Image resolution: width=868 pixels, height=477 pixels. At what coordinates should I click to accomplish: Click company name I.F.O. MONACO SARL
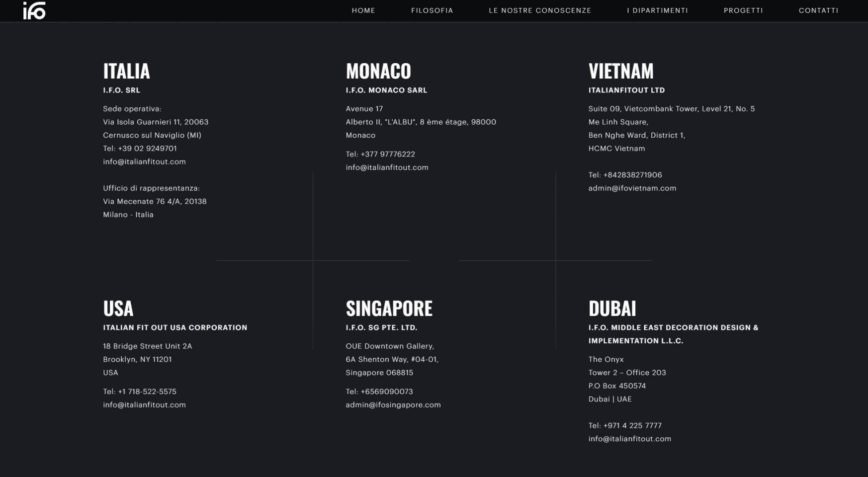(386, 90)
